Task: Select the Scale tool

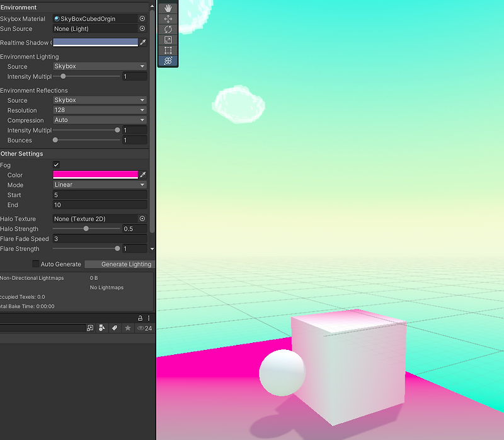Action: [167, 40]
